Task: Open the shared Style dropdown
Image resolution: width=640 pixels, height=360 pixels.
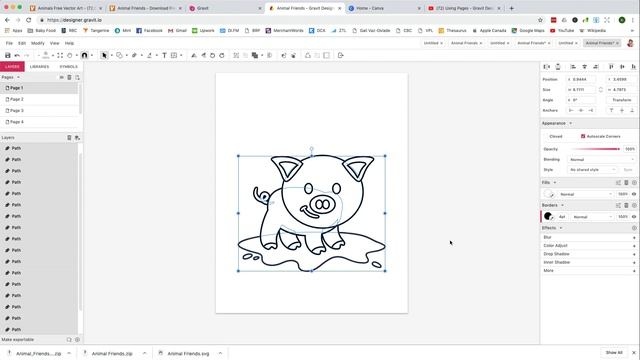Action: (592, 169)
